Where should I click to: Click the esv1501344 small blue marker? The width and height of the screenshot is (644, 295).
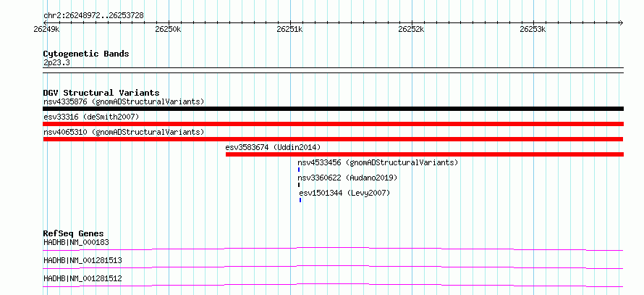(x=300, y=200)
